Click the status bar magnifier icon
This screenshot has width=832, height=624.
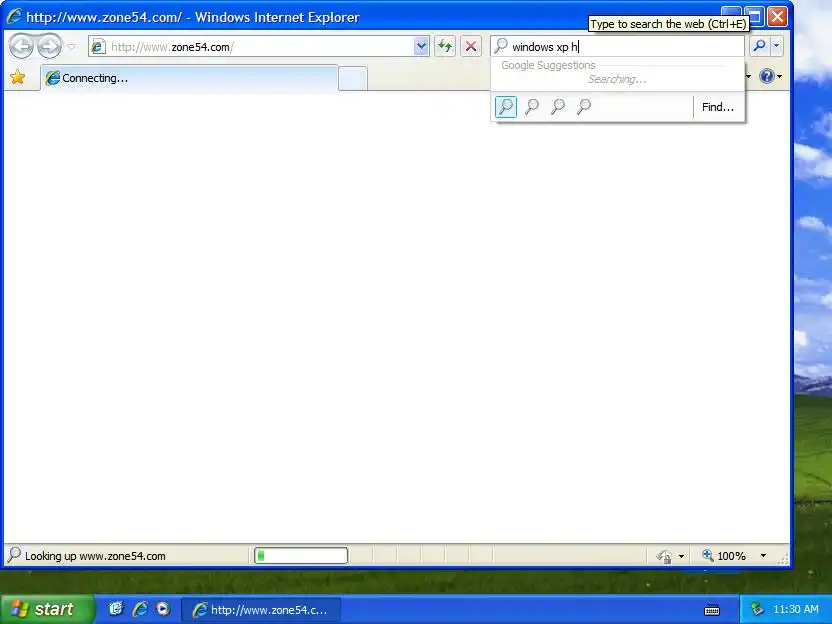(x=14, y=555)
